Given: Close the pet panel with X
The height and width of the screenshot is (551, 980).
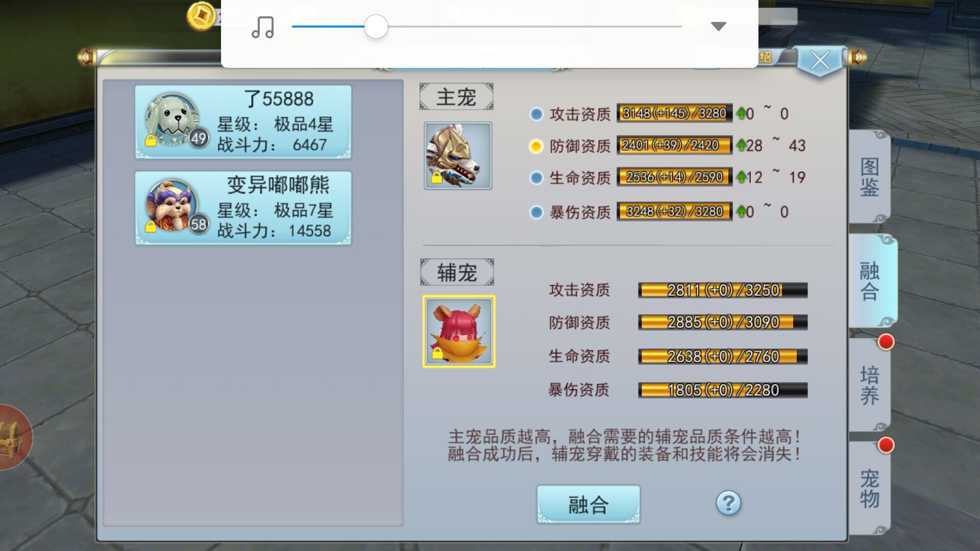Looking at the screenshot, I should [820, 61].
